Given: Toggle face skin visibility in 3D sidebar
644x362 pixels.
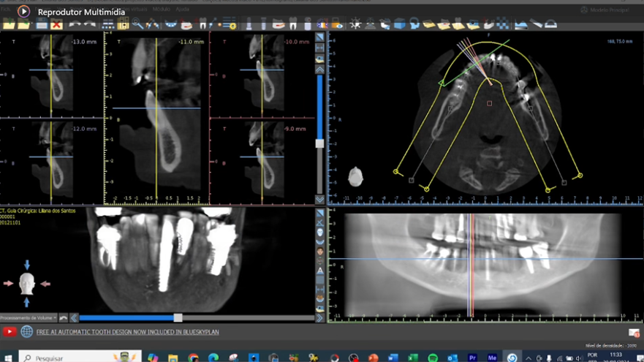Looking at the screenshot, I should (320, 252).
